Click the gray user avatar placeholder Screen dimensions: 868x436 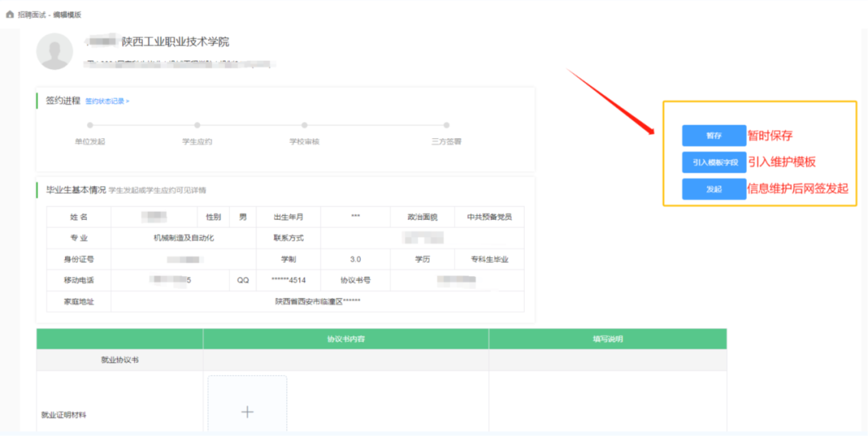coord(55,51)
